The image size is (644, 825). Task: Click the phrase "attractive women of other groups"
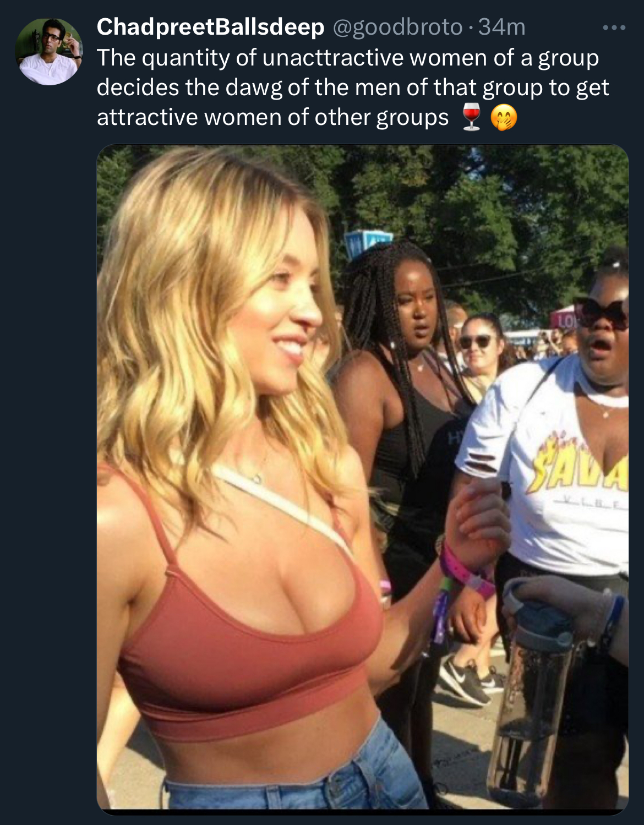pyautogui.click(x=273, y=117)
